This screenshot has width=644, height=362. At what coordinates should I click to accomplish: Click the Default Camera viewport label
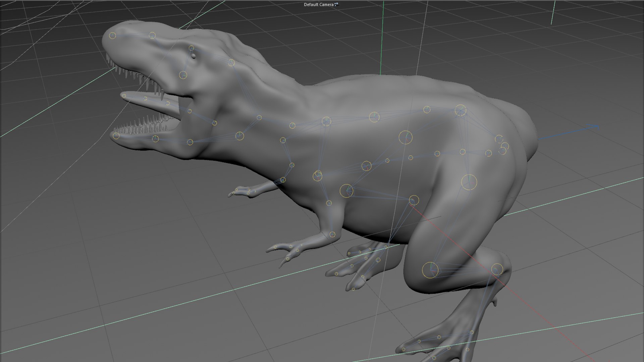(x=319, y=5)
